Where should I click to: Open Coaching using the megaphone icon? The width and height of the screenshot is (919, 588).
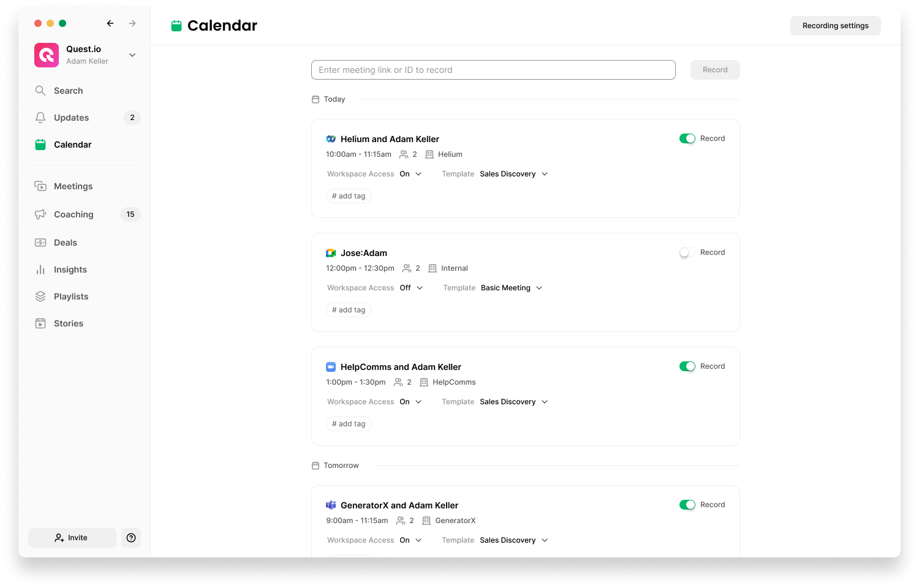pyautogui.click(x=40, y=214)
